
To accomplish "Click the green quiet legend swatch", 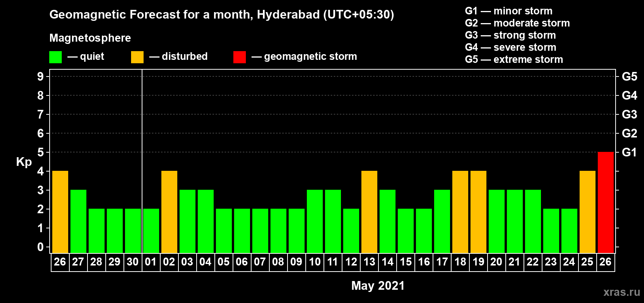I will pos(56,57).
